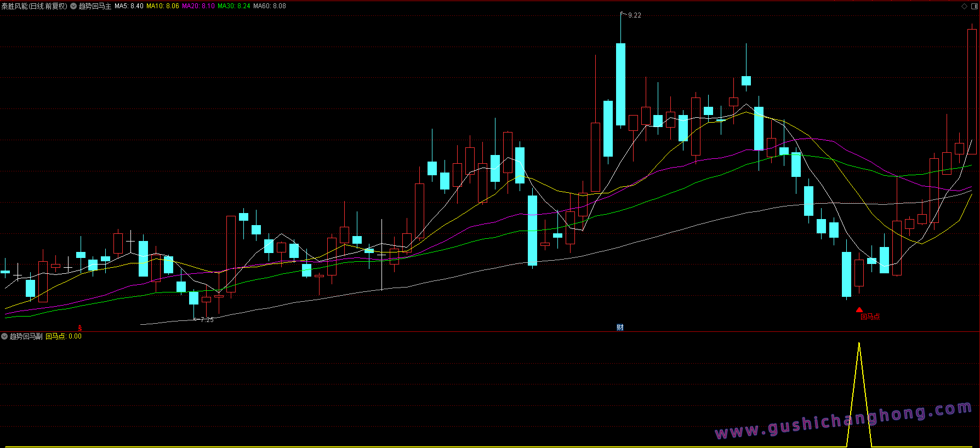Click the 财 financial info marker

point(620,328)
